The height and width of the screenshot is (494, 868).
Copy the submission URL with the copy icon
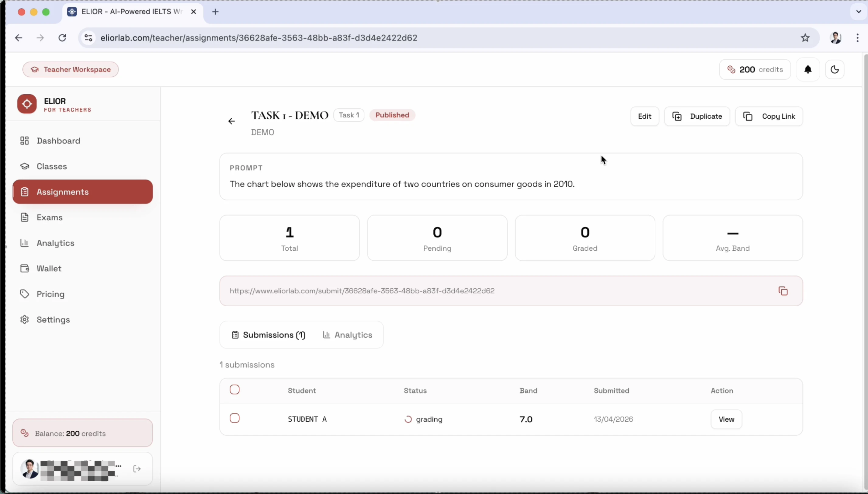(783, 291)
